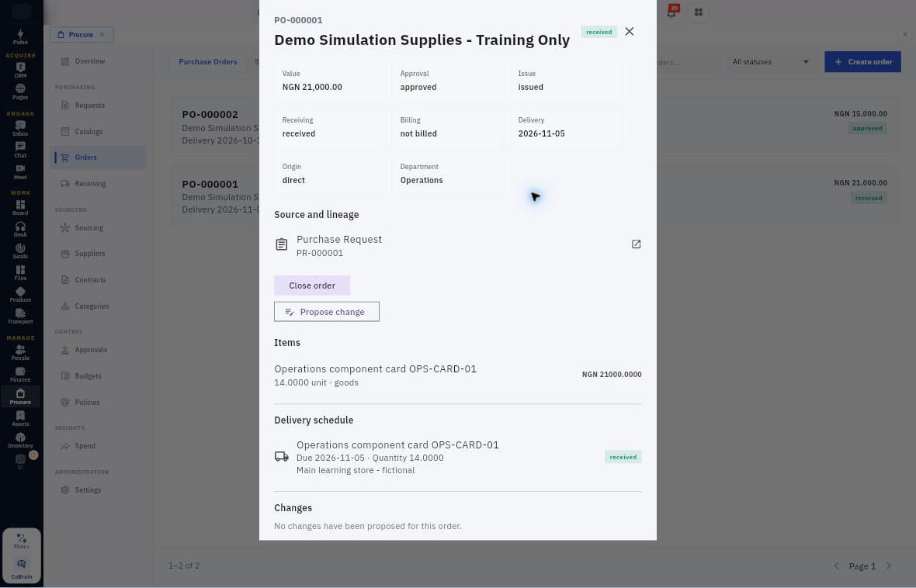Close the PO-000001 detail dialog
Viewport: 916px width, 588px height.
[629, 32]
